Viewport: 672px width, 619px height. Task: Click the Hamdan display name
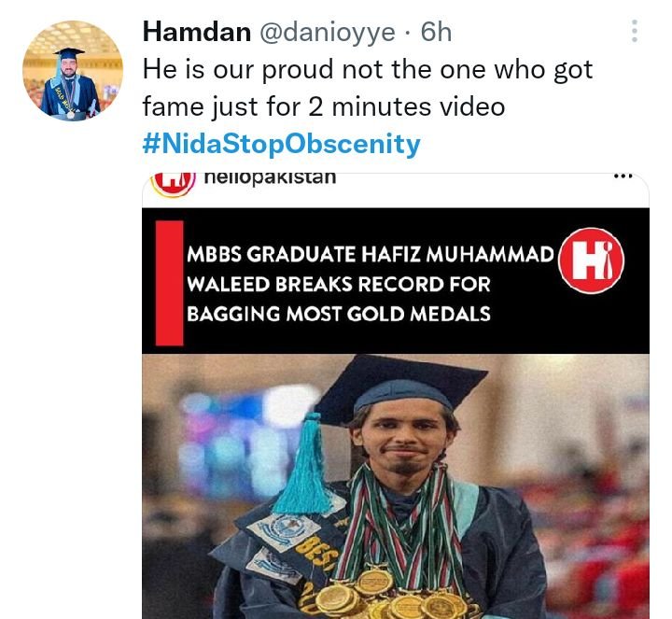point(197,32)
